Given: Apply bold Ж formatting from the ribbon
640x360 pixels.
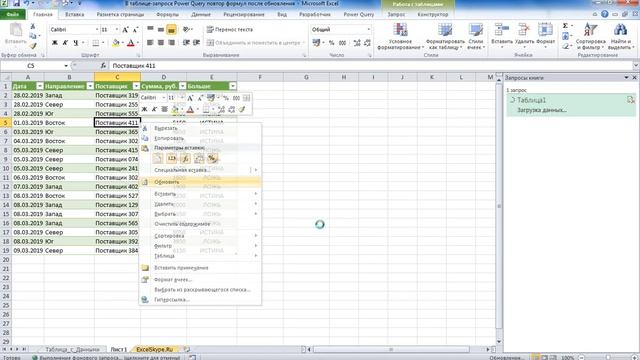Looking at the screenshot, I should point(55,42).
